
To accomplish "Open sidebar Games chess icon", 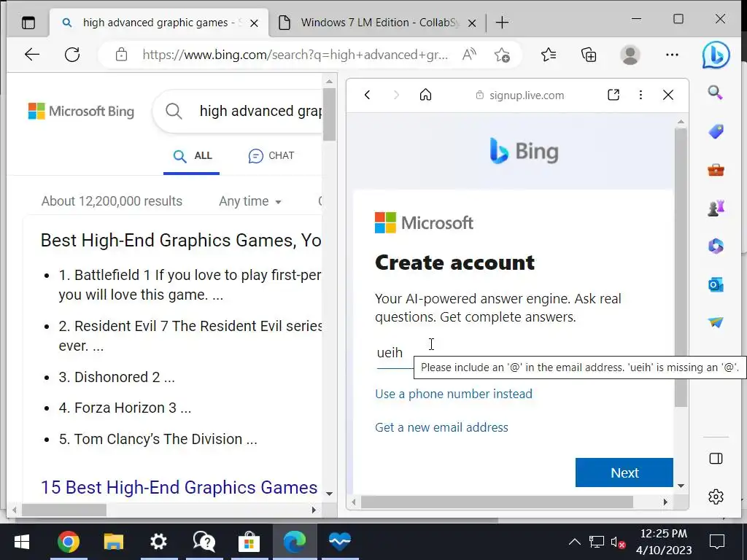I will click(716, 208).
